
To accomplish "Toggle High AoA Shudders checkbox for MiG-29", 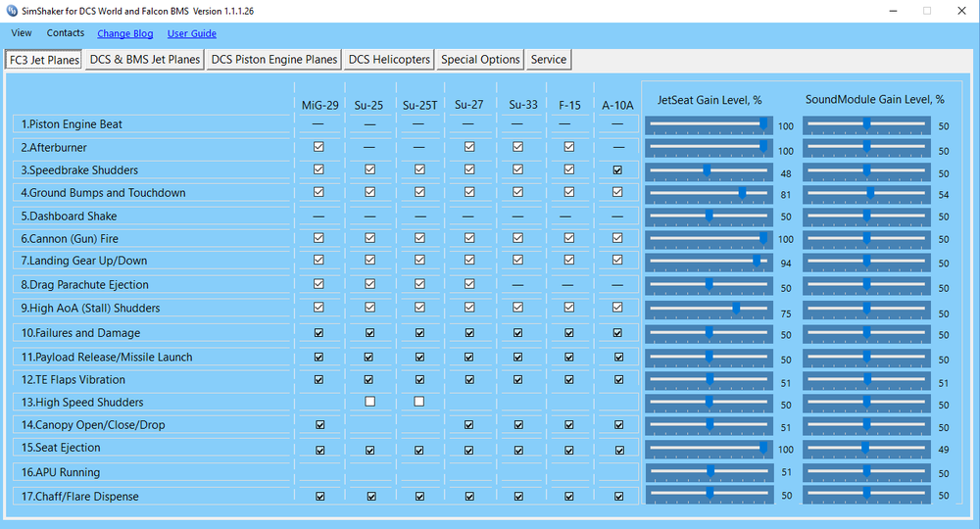I will click(x=318, y=308).
